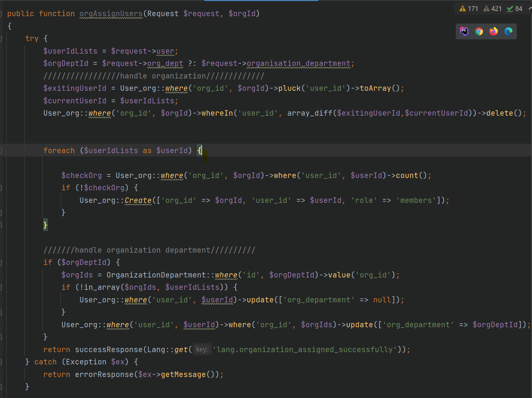
Task: Click the 'key:' inlay hint before the lang string
Action: click(x=202, y=349)
